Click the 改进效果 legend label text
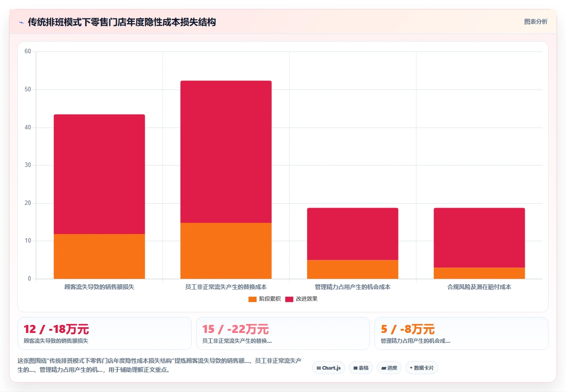 pos(307,299)
